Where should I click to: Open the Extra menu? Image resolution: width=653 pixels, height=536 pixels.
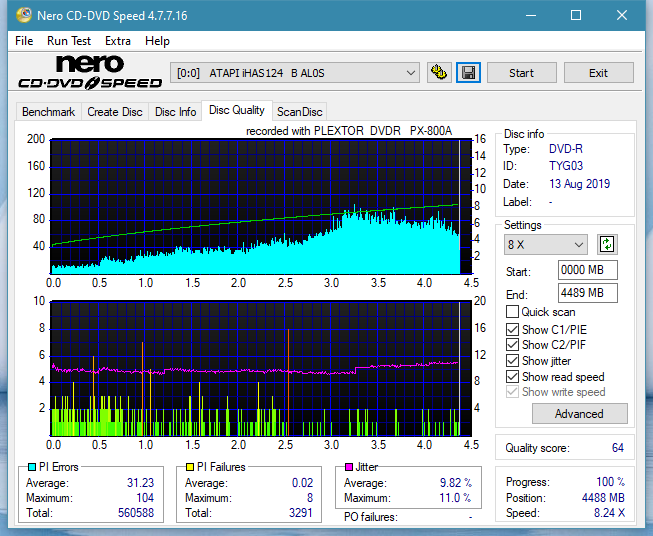118,41
